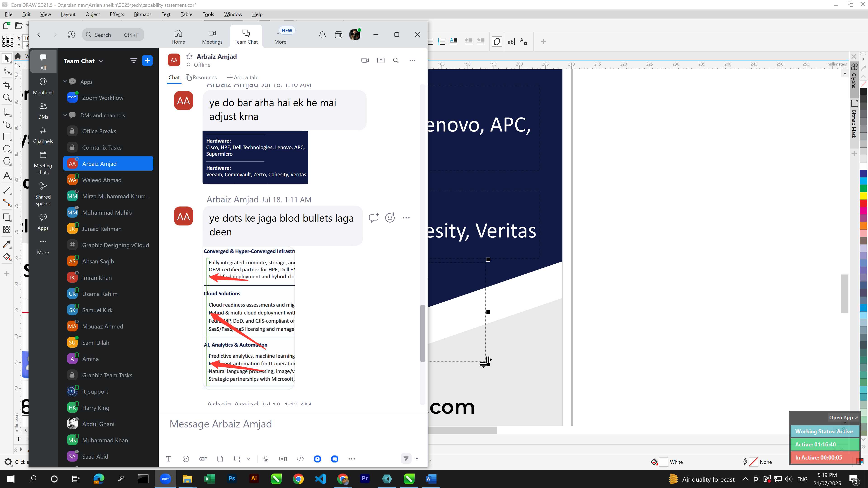868x488 pixels.
Task: Open CorelDRAW Object menu
Action: coord(92,14)
